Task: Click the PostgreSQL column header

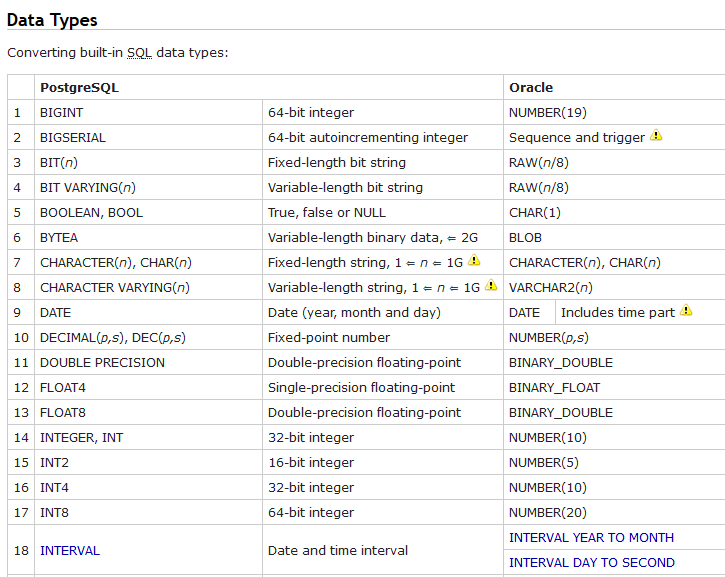Action: [269, 87]
